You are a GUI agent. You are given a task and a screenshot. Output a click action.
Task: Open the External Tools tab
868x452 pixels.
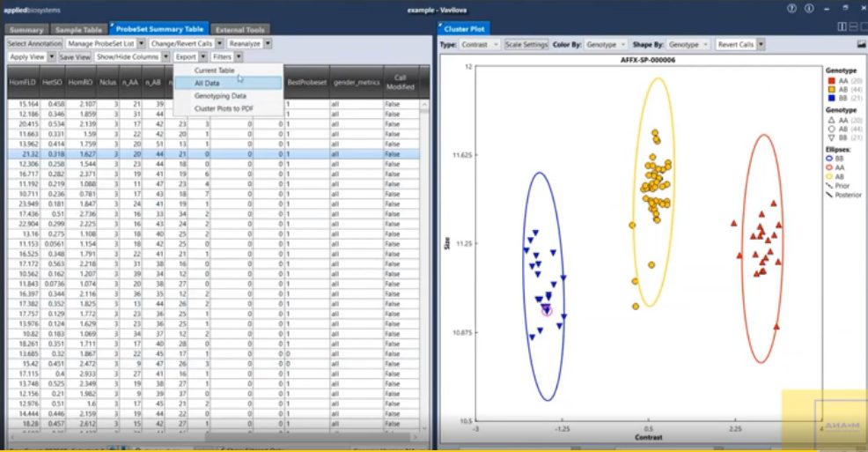pyautogui.click(x=241, y=29)
